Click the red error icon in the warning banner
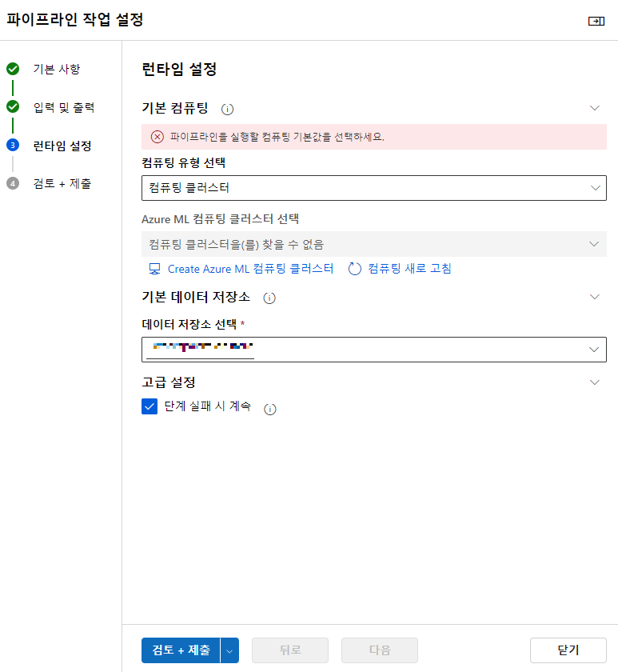Viewport: 618px width, 672px height. tap(157, 137)
